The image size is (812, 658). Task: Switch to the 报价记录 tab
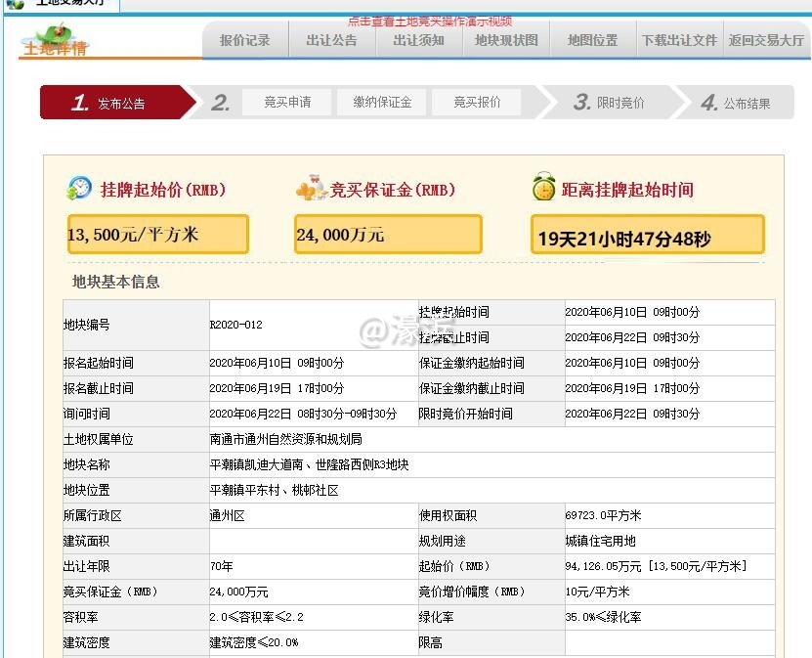244,41
